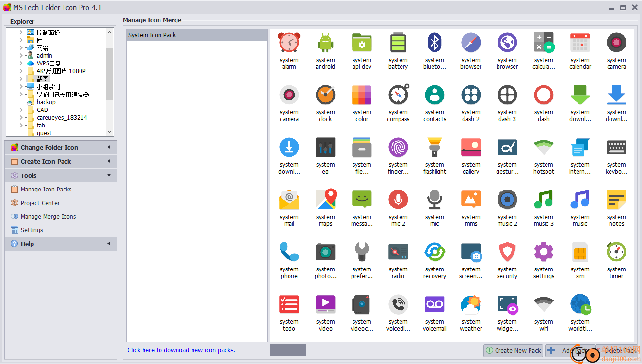Select the system worldtime icon
The height and width of the screenshot is (364, 642).
(580, 304)
